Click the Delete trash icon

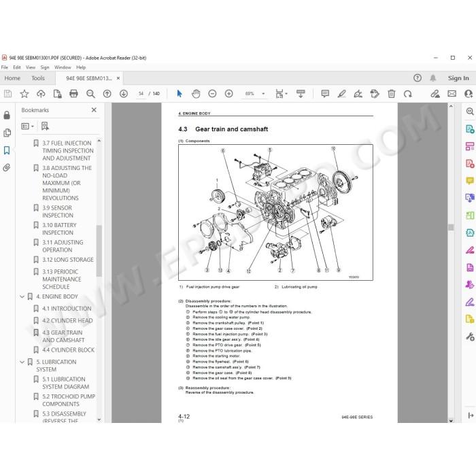click(x=392, y=94)
